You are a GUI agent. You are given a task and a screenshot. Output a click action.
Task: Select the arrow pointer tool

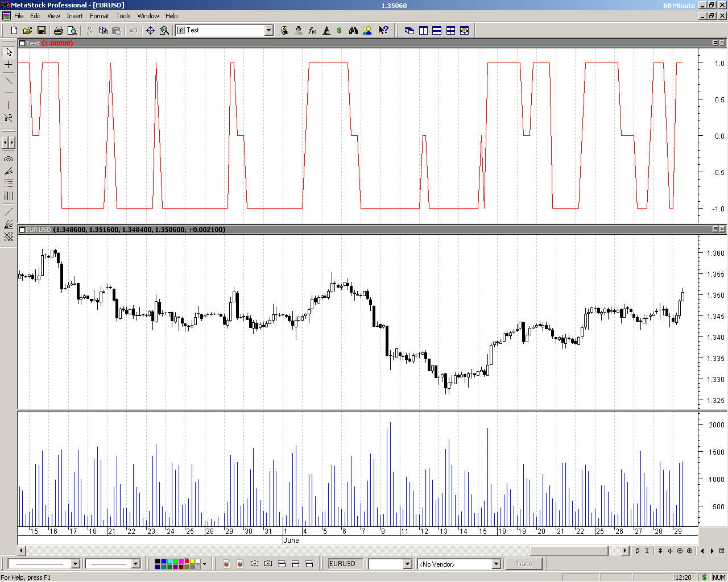[x=9, y=52]
